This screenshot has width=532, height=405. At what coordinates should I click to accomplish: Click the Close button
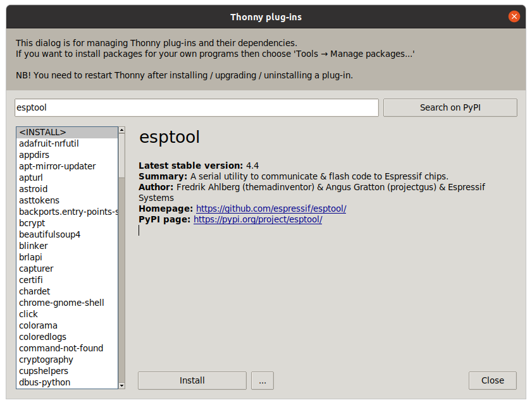pyautogui.click(x=492, y=380)
